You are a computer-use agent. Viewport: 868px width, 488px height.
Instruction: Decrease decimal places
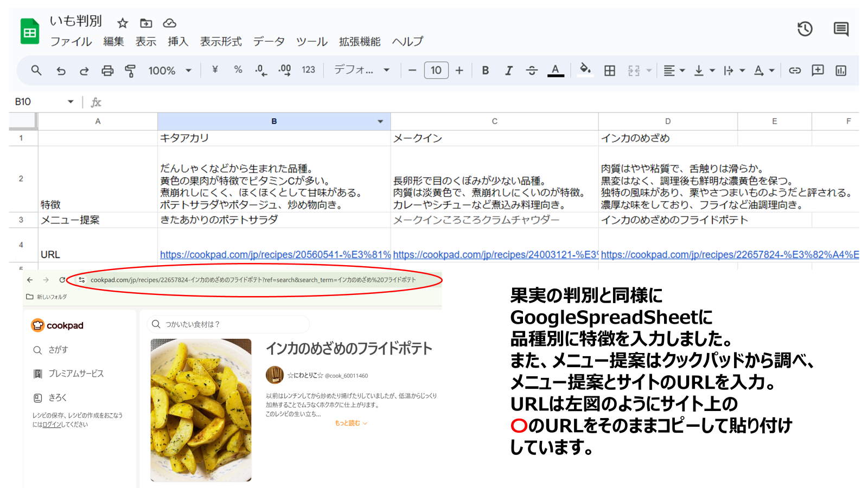(261, 70)
